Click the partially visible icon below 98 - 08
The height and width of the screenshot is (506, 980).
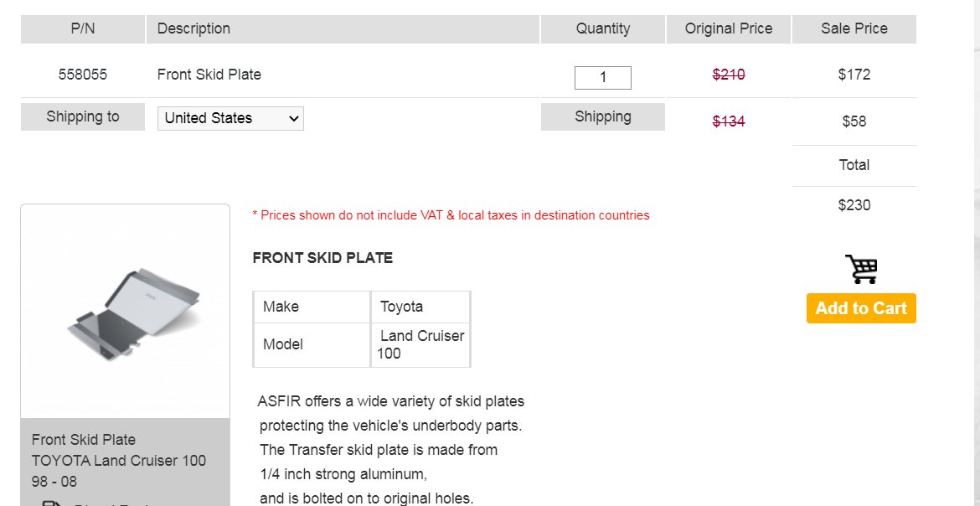pos(51,503)
